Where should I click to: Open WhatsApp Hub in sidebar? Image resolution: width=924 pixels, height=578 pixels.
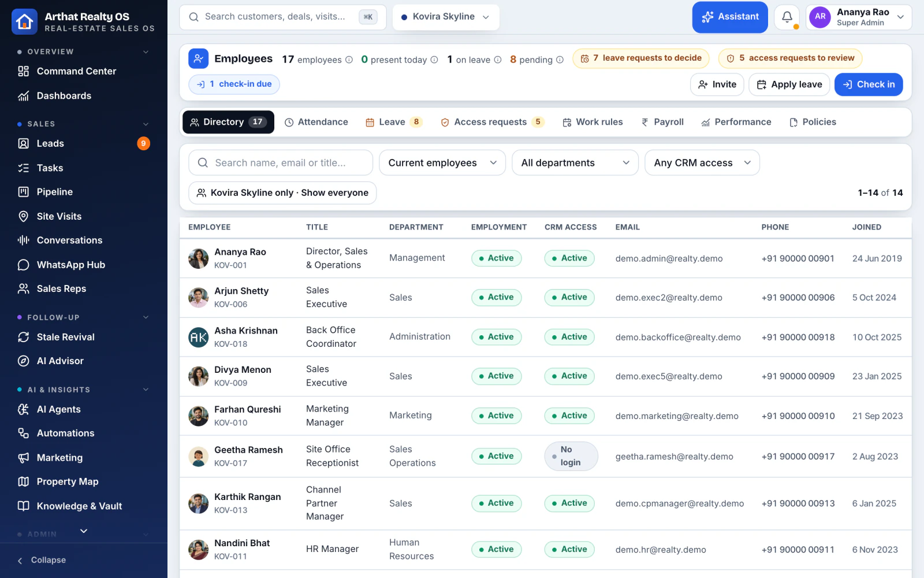point(84,265)
